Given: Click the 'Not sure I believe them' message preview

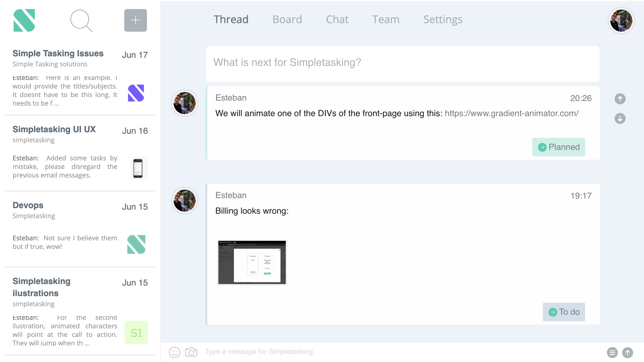Looking at the screenshot, I should click(65, 242).
